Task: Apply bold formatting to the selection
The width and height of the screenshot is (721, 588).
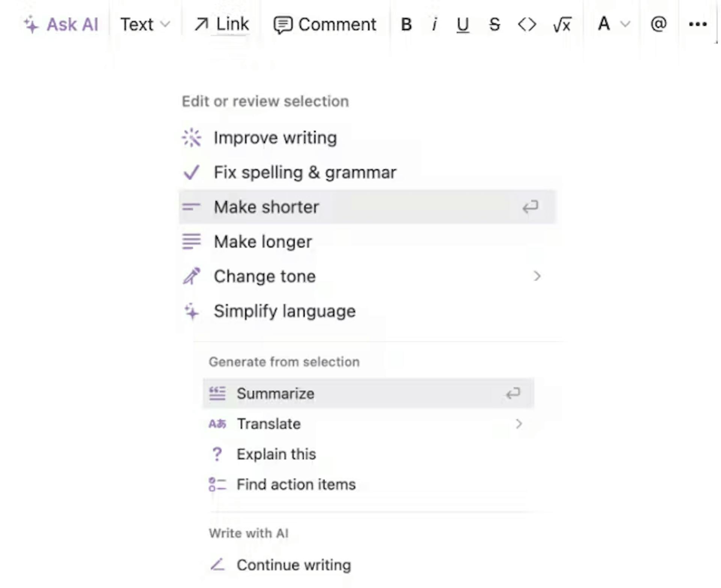Action: 406,24
